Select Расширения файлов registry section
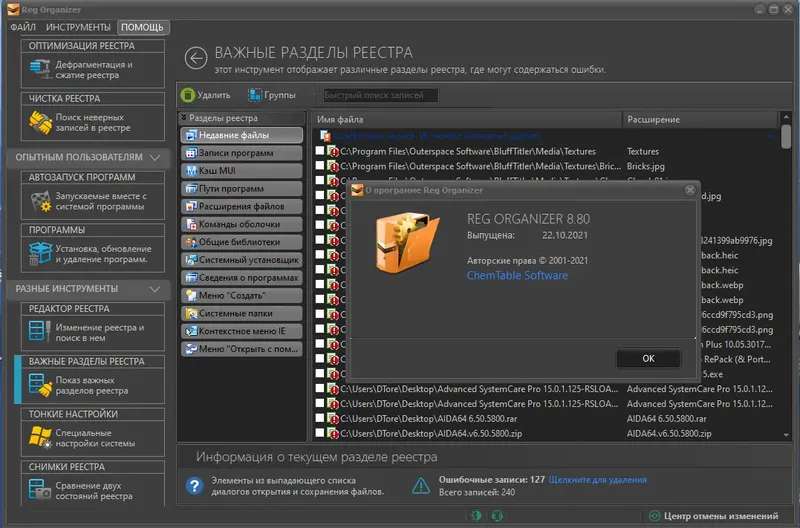This screenshot has height=528, width=800. click(x=241, y=207)
